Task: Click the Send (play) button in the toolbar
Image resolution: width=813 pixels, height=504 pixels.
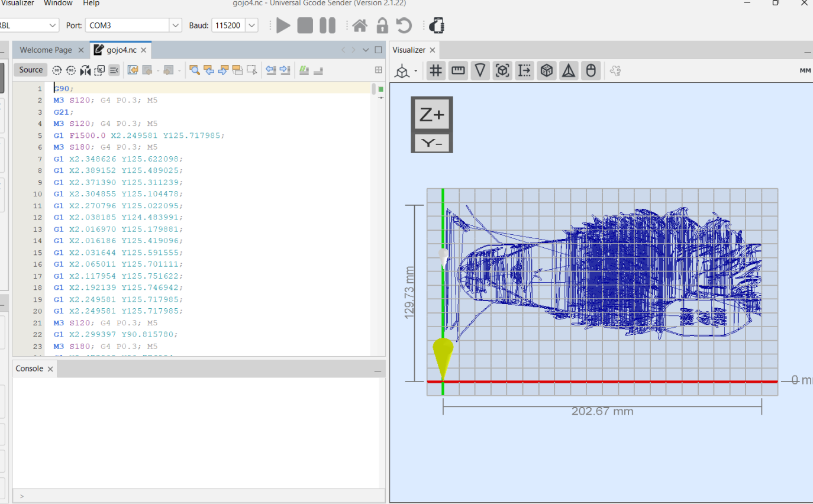Action: [283, 25]
